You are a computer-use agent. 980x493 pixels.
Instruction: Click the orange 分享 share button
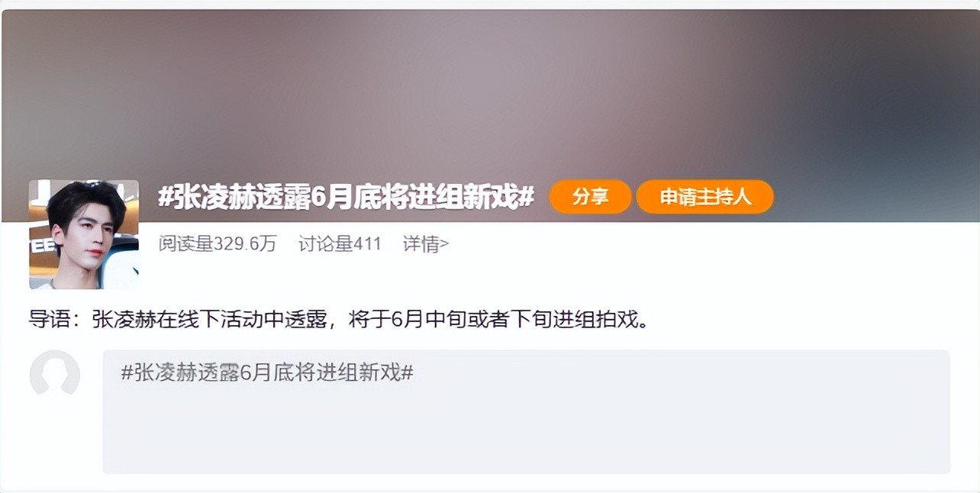coord(590,197)
